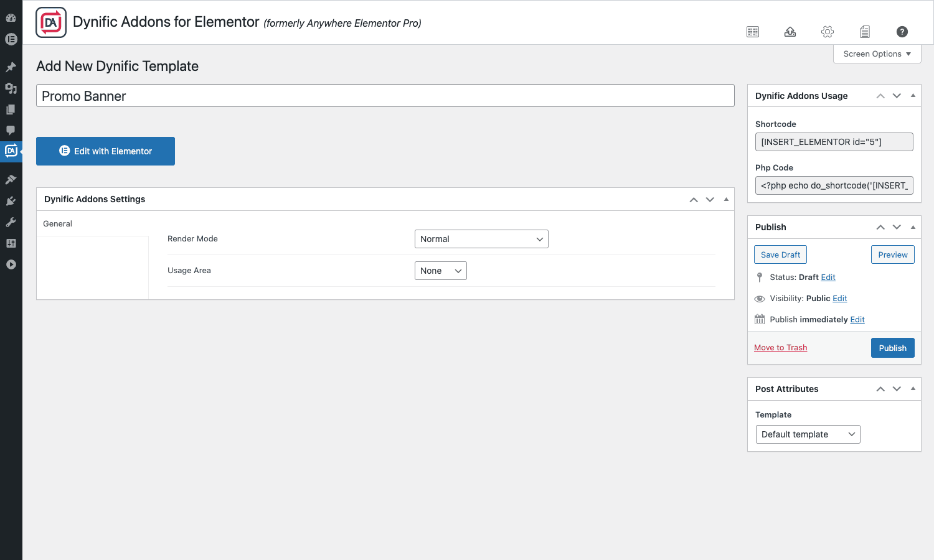Click the Usage Area label
934x560 pixels.
[x=189, y=271]
